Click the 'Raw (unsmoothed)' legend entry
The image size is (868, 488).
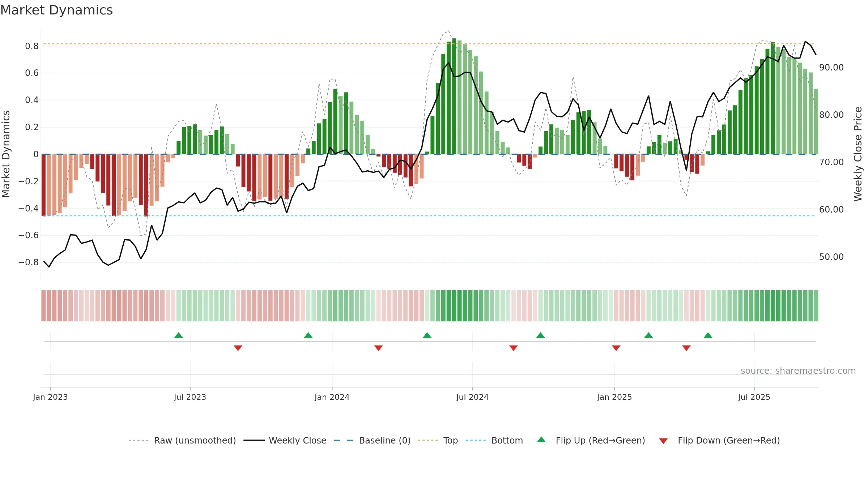click(182, 440)
